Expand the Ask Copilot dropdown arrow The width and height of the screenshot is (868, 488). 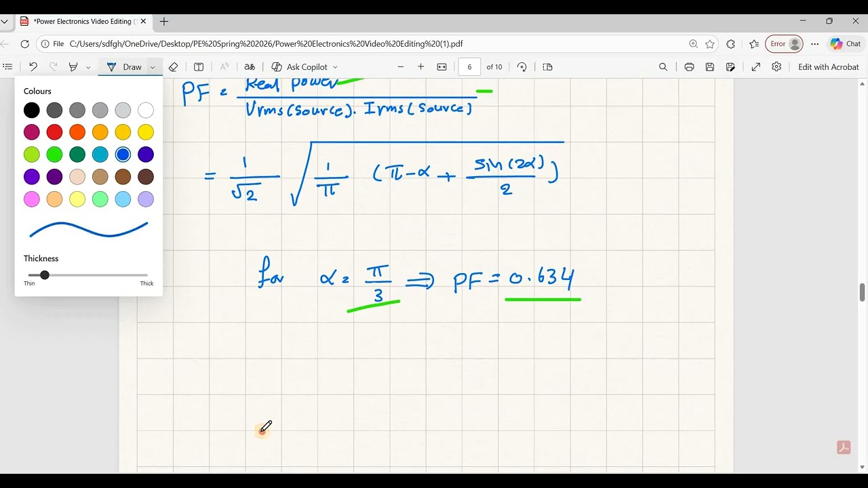click(335, 67)
